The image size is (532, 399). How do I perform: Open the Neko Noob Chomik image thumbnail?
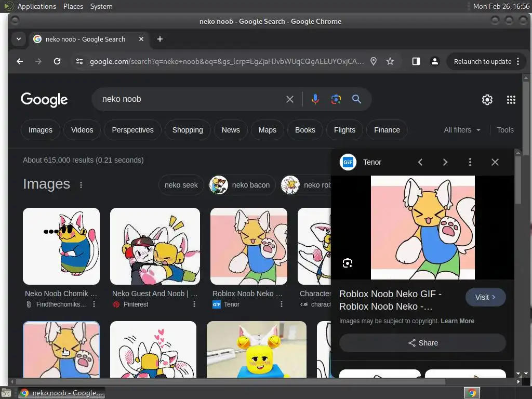(61, 246)
